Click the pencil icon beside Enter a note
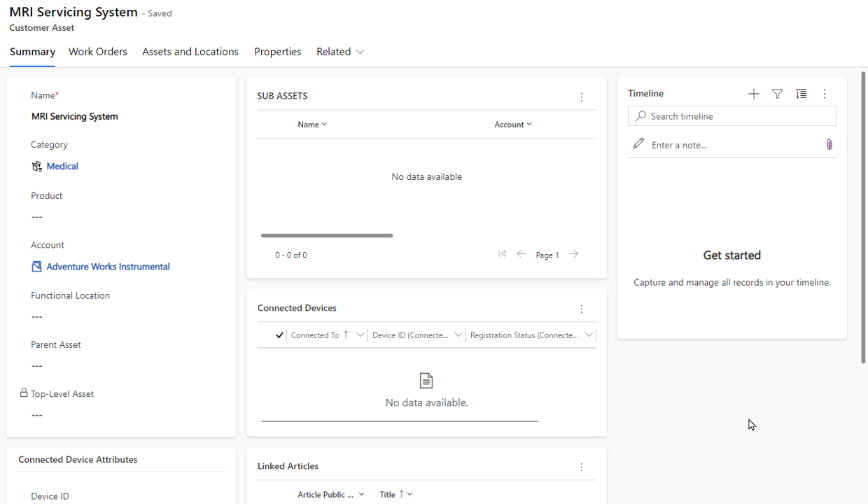 point(638,143)
